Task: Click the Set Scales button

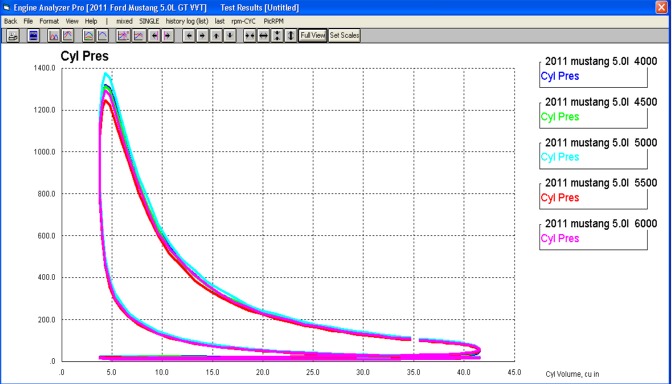Action: (x=344, y=36)
